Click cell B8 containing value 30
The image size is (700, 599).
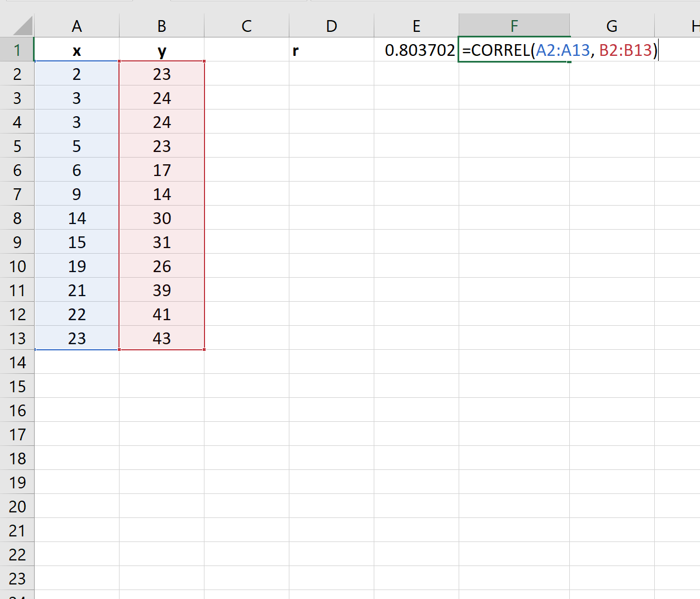(161, 218)
